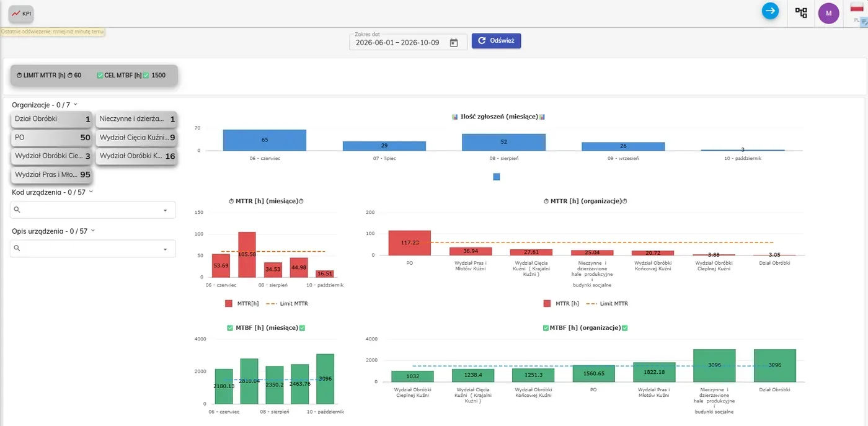Click the 1251.3 MTBF organization bar

[x=534, y=375]
